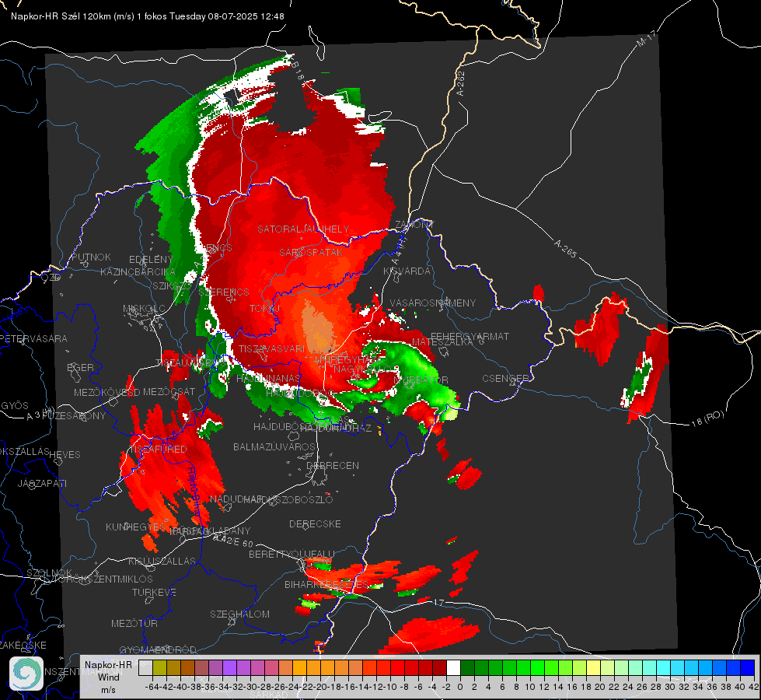Click the purple swatch between -34 and -32
Image resolution: width=761 pixels, height=700 pixels.
(x=229, y=667)
